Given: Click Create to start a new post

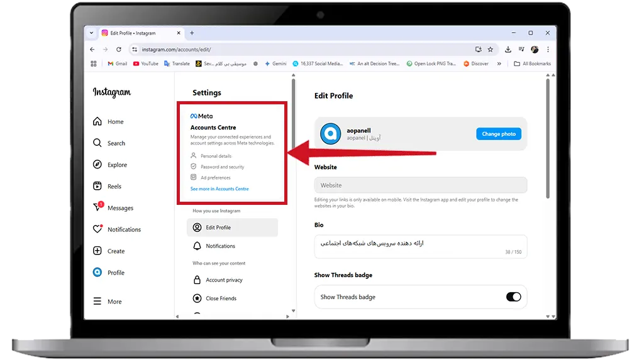Looking at the screenshot, I should click(x=108, y=251).
